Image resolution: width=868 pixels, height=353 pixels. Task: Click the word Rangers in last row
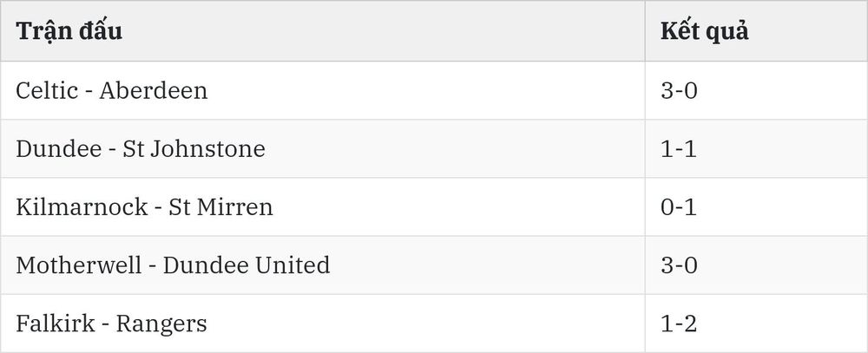pos(161,324)
